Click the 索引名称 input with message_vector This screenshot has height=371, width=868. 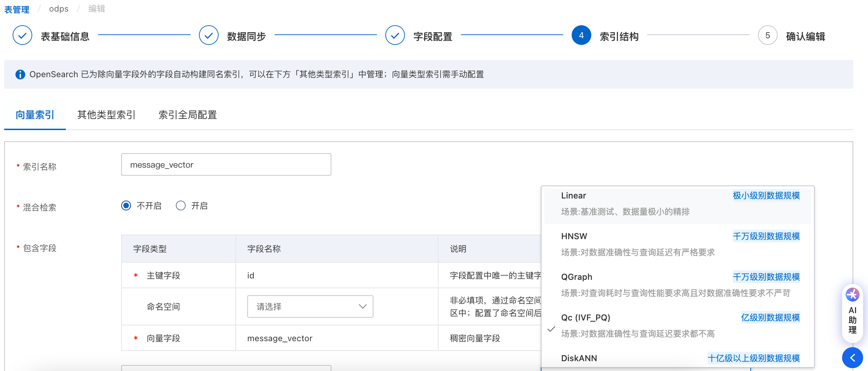point(226,164)
